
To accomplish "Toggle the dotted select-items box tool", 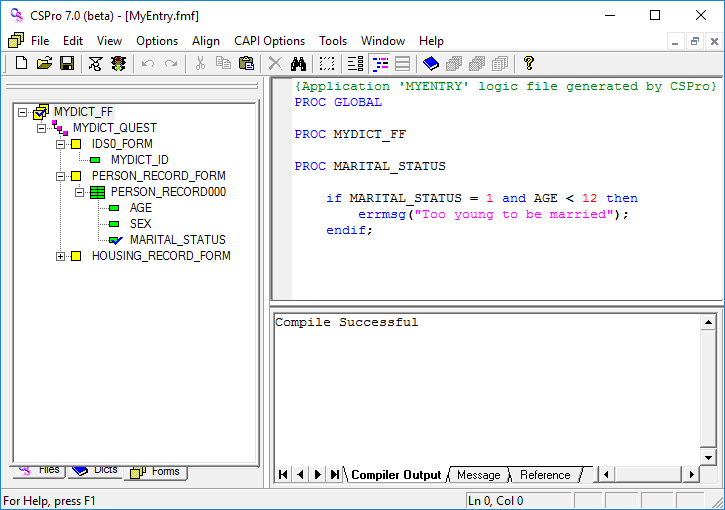I will coord(327,63).
